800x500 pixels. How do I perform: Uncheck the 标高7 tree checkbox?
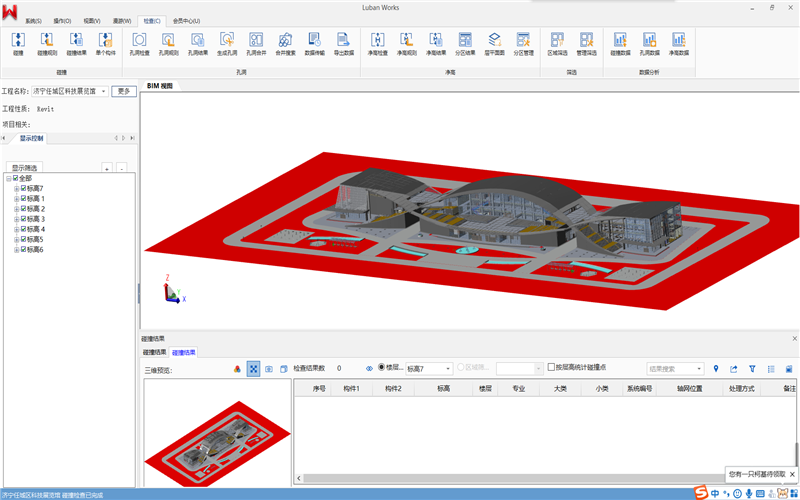[x=23, y=188]
